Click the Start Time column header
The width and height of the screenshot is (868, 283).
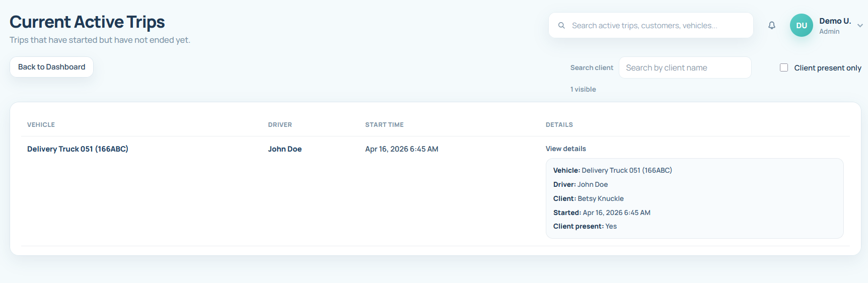tap(384, 125)
